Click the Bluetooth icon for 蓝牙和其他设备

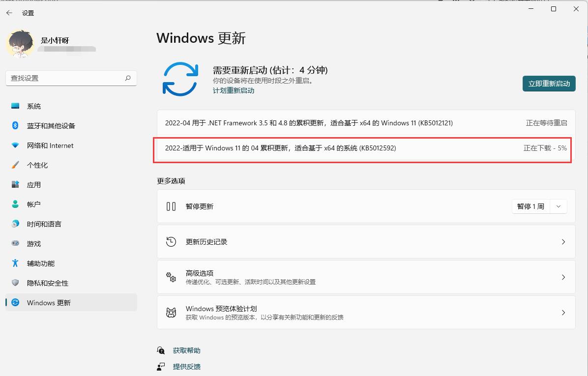pos(15,126)
